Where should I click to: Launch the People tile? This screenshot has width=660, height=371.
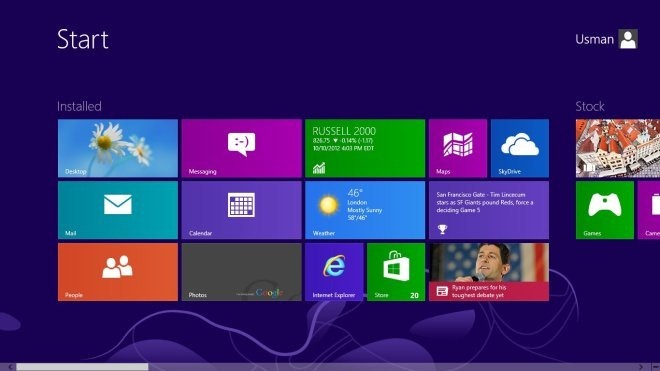118,272
